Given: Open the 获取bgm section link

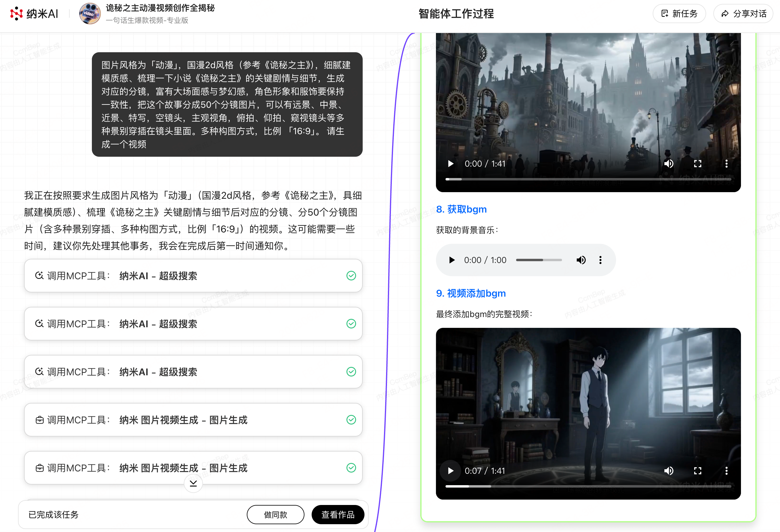Looking at the screenshot, I should tap(461, 209).
